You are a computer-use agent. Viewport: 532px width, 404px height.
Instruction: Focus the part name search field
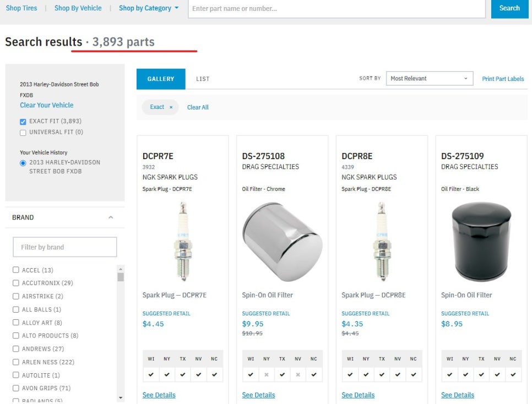pyautogui.click(x=336, y=8)
